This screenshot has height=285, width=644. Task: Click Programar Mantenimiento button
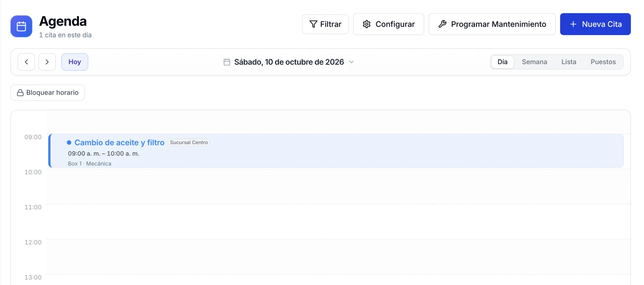coord(492,24)
